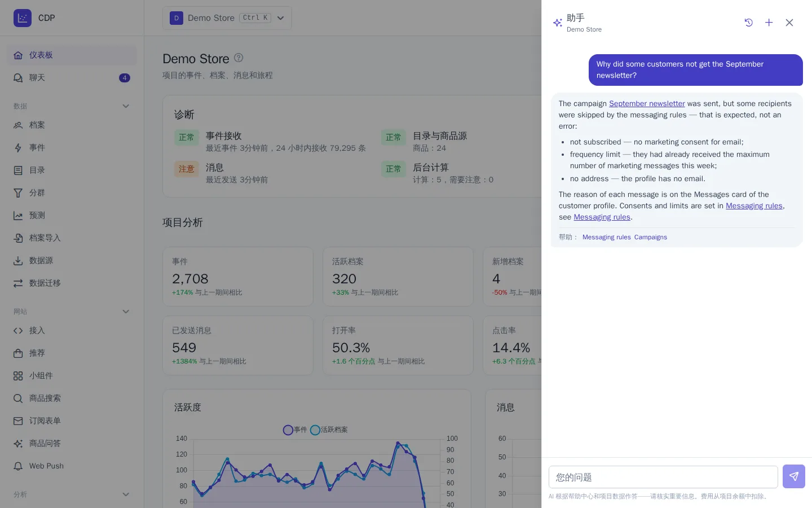Image resolution: width=812 pixels, height=508 pixels.
Task: Open 数据源 data sources icon
Action: 18,261
